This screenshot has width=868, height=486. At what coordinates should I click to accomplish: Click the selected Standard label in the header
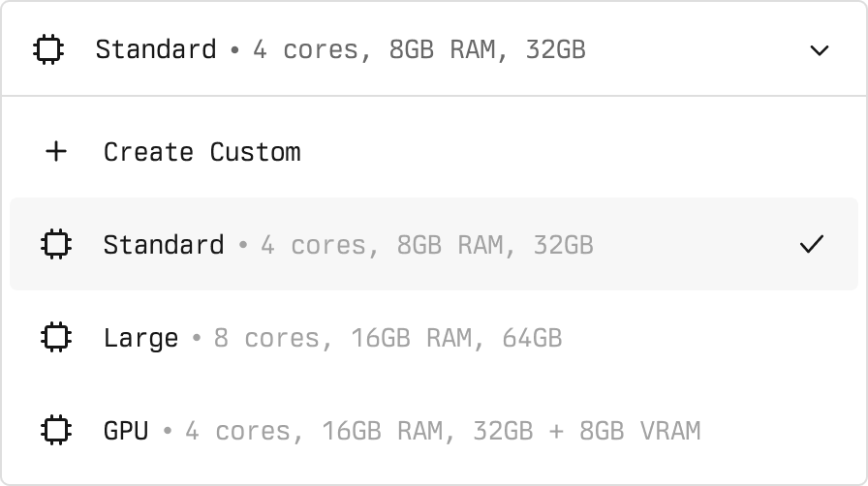(155, 49)
